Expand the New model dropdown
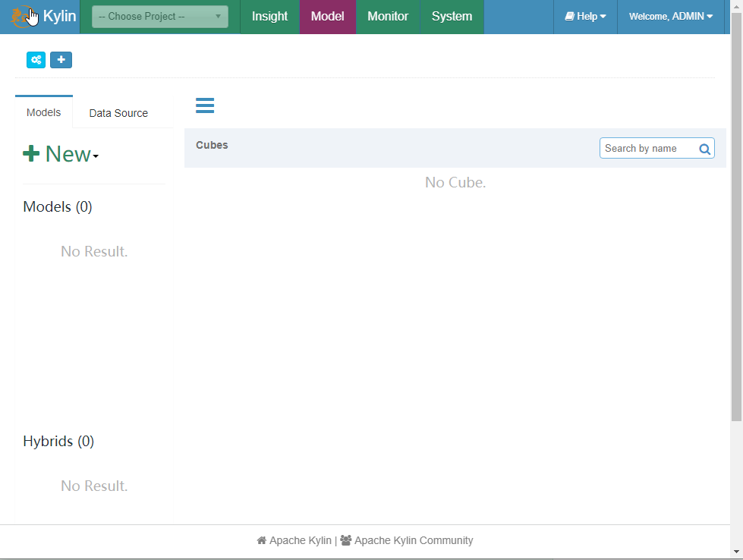Viewport: 743px width, 560px height. coord(61,154)
